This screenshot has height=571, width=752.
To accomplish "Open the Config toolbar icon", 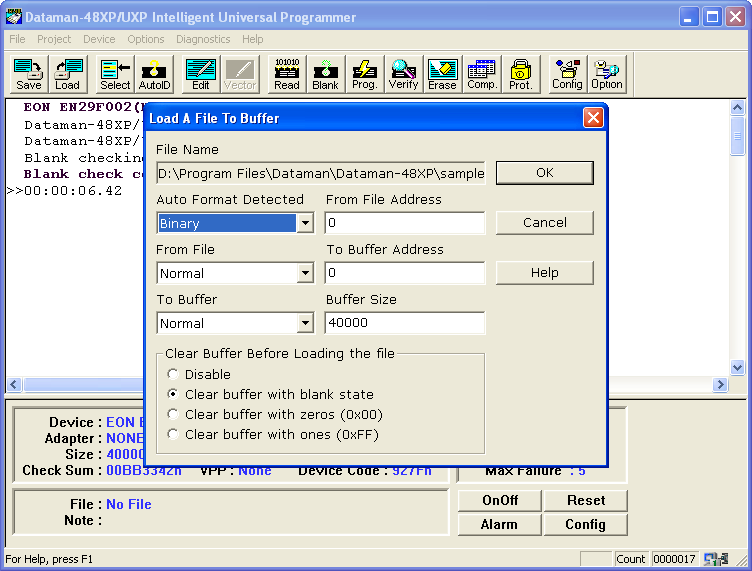I will click(x=567, y=75).
